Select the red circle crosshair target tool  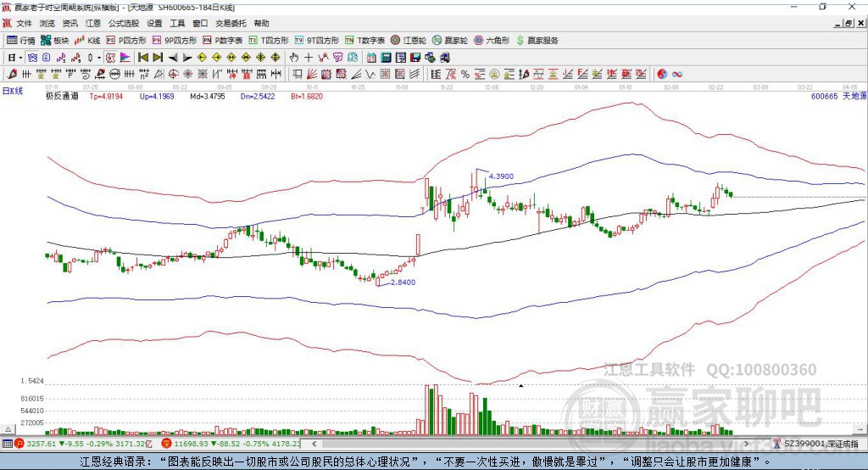click(173, 75)
